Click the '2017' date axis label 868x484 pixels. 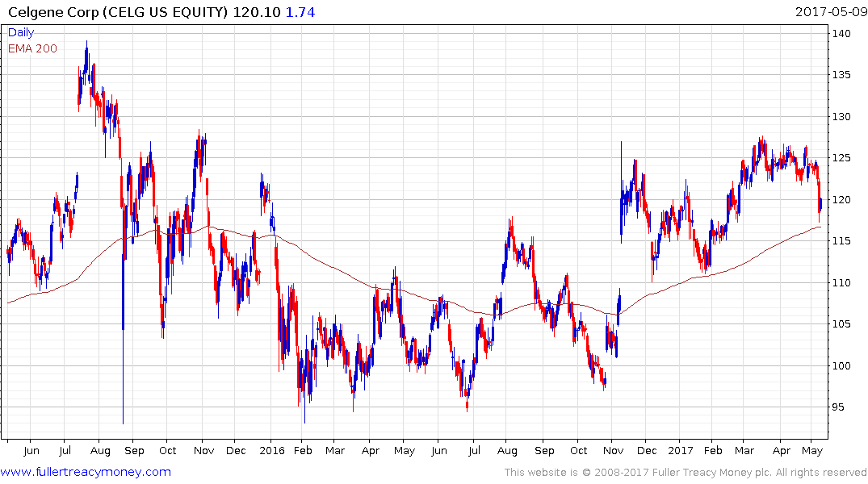pyautogui.click(x=681, y=450)
